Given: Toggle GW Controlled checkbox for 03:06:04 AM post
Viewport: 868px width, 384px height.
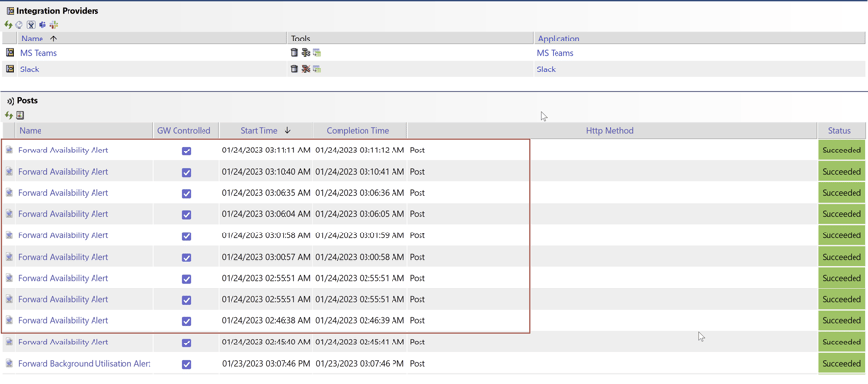Looking at the screenshot, I should point(186,215).
